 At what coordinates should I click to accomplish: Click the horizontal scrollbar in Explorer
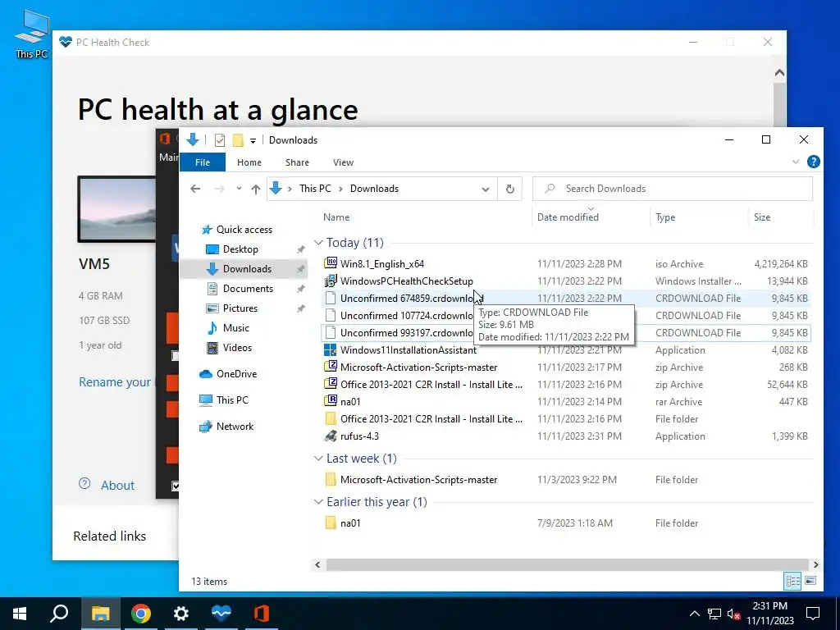point(567,564)
